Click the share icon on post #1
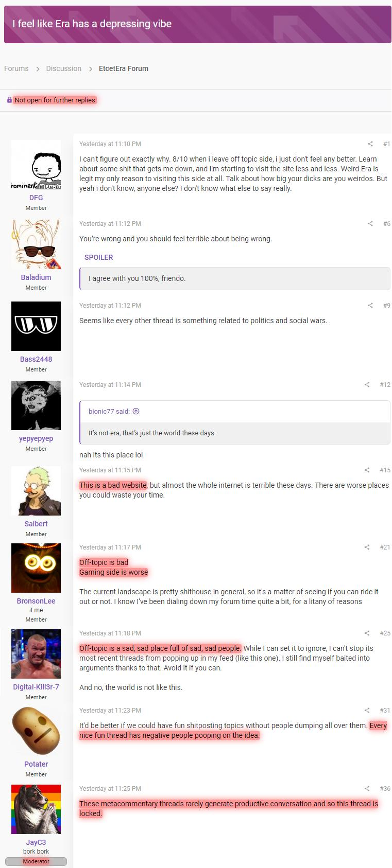 pos(370,144)
